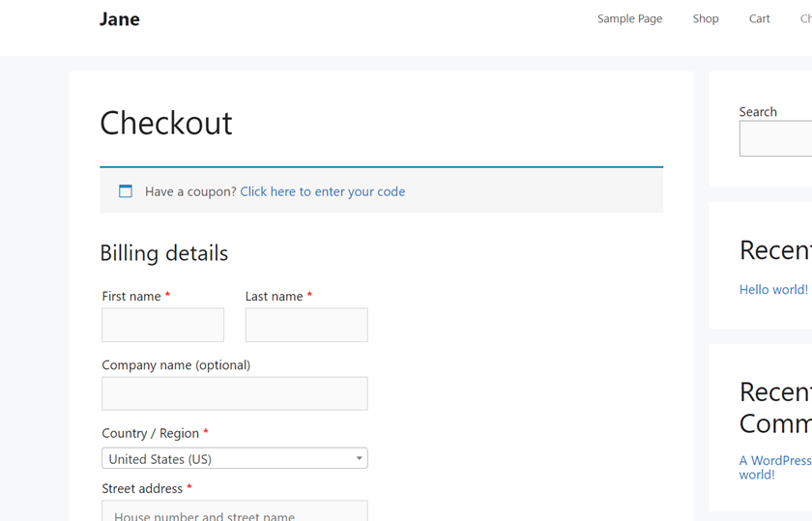Click the Street address input box
This screenshot has height=521, width=812.
coord(235,510)
